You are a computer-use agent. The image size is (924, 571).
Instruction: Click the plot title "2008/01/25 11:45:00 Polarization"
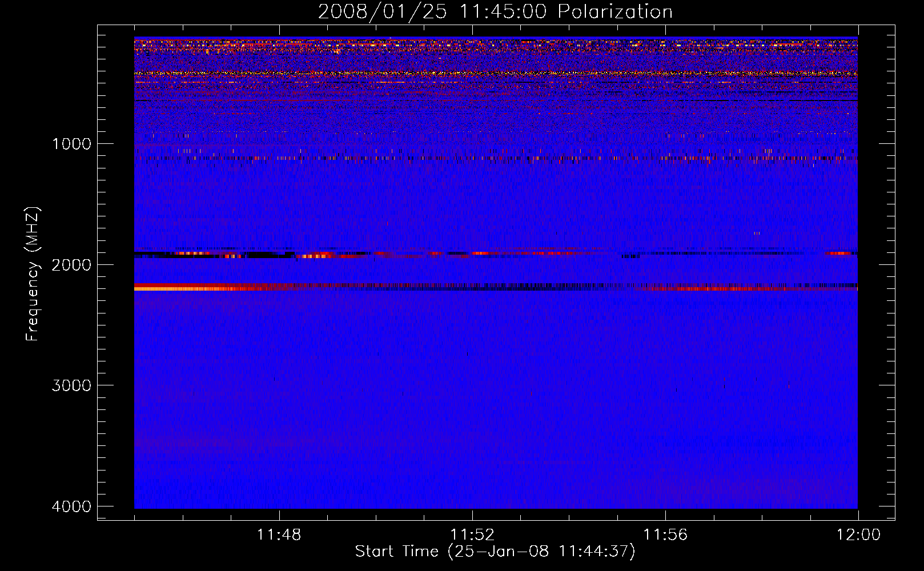tap(495, 12)
